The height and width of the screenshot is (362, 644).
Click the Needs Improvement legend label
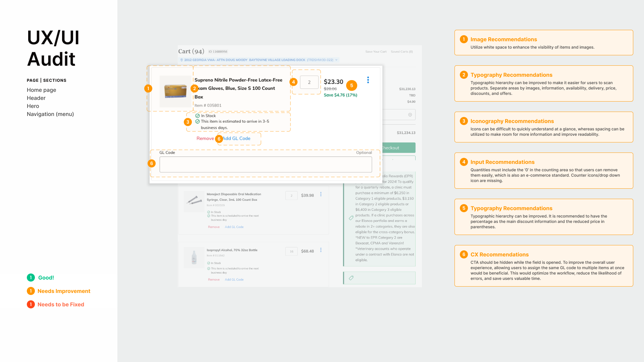point(64,291)
